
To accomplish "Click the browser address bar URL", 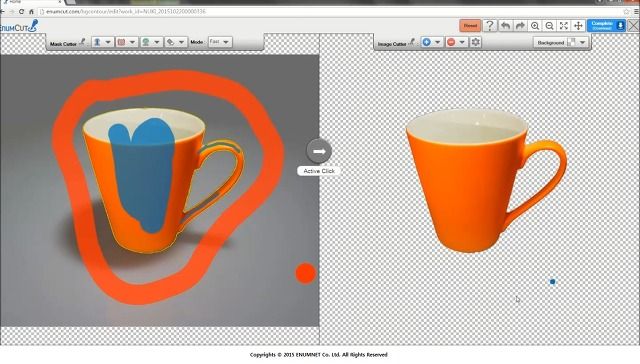I will (126, 11).
